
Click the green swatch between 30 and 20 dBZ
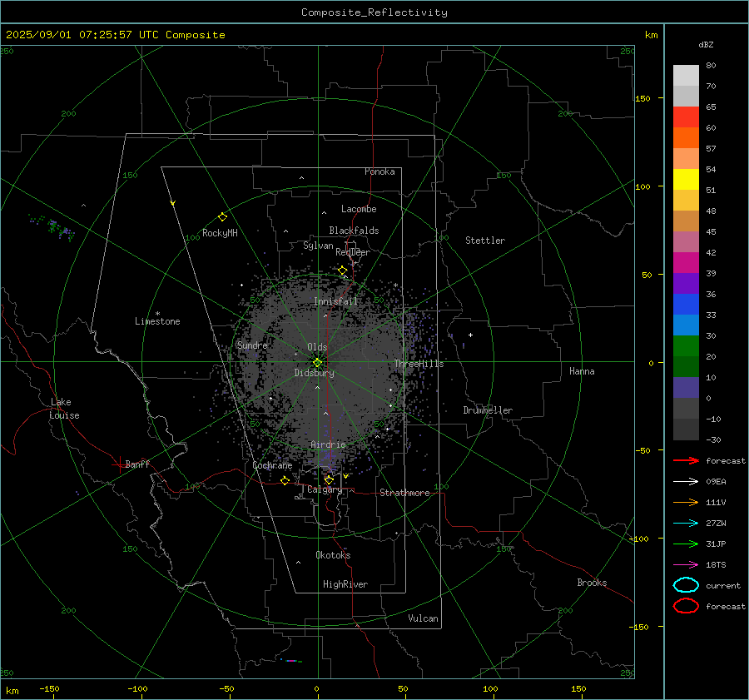coord(686,346)
